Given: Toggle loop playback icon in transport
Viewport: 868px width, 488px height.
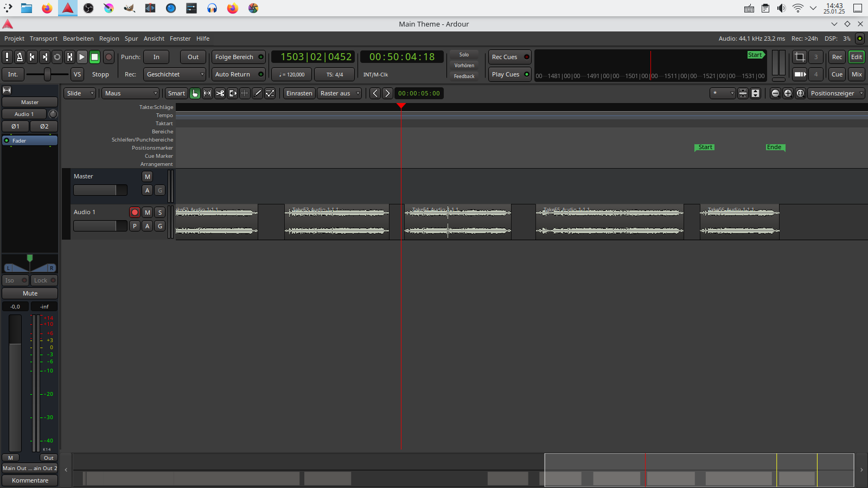Looking at the screenshot, I should pyautogui.click(x=57, y=57).
